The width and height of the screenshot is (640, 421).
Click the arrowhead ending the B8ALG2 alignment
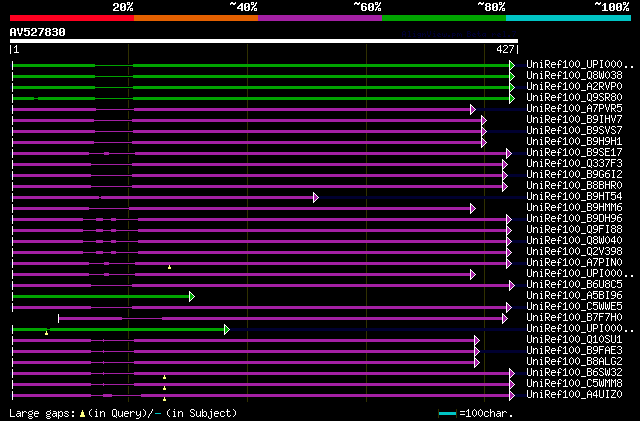[x=477, y=363]
